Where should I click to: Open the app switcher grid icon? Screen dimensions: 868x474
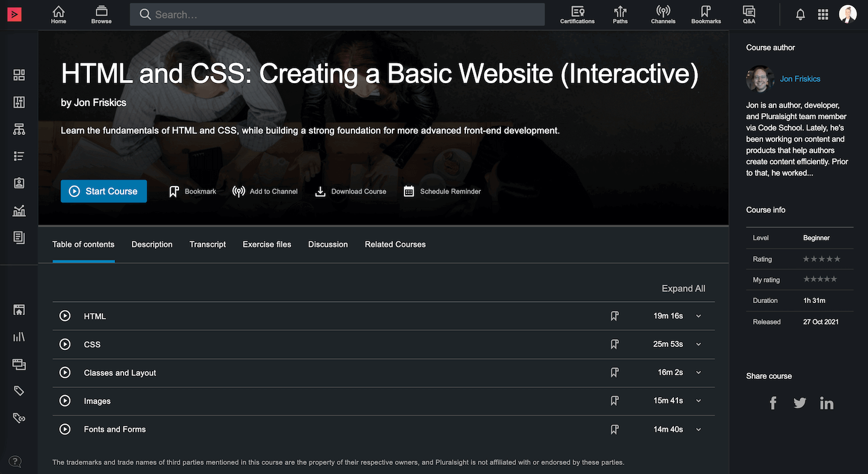pyautogui.click(x=823, y=14)
